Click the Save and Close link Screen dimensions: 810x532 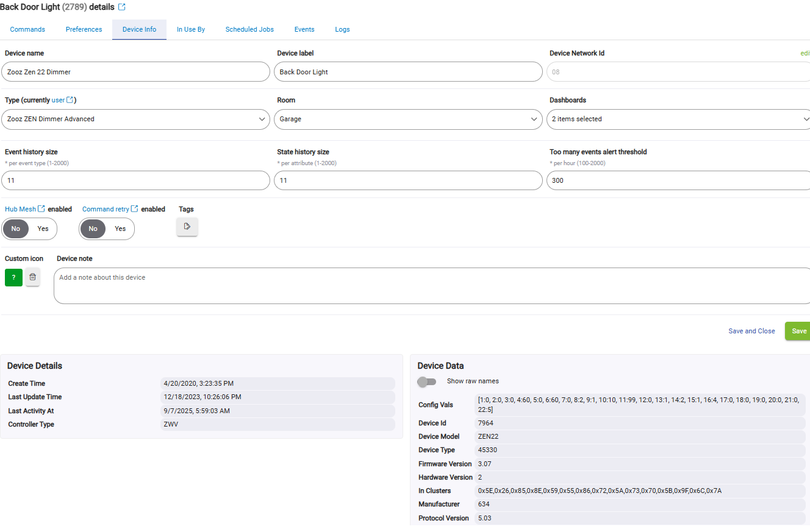(x=751, y=331)
